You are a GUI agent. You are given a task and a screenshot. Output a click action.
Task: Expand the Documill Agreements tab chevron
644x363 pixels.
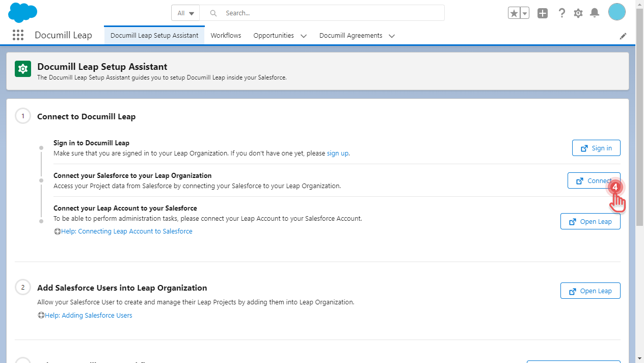coord(392,36)
